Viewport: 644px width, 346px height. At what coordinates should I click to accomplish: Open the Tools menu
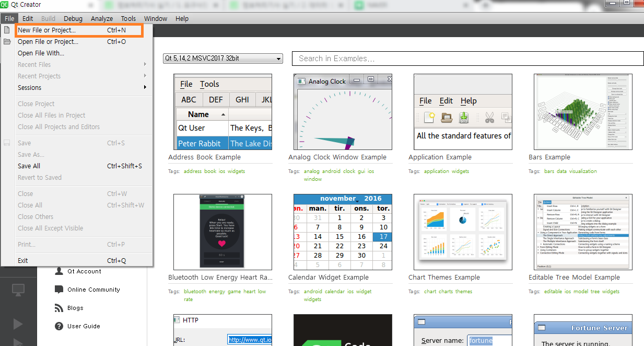(x=128, y=18)
